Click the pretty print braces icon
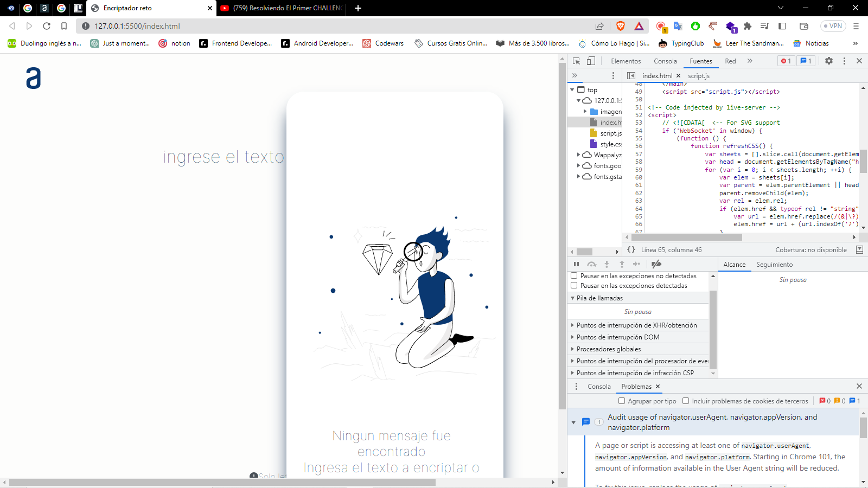868x488 pixels. pos(631,250)
